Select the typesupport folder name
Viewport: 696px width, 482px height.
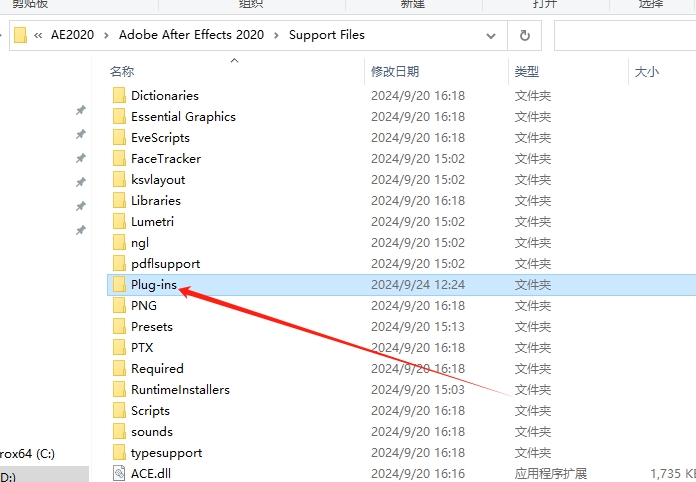pos(166,453)
